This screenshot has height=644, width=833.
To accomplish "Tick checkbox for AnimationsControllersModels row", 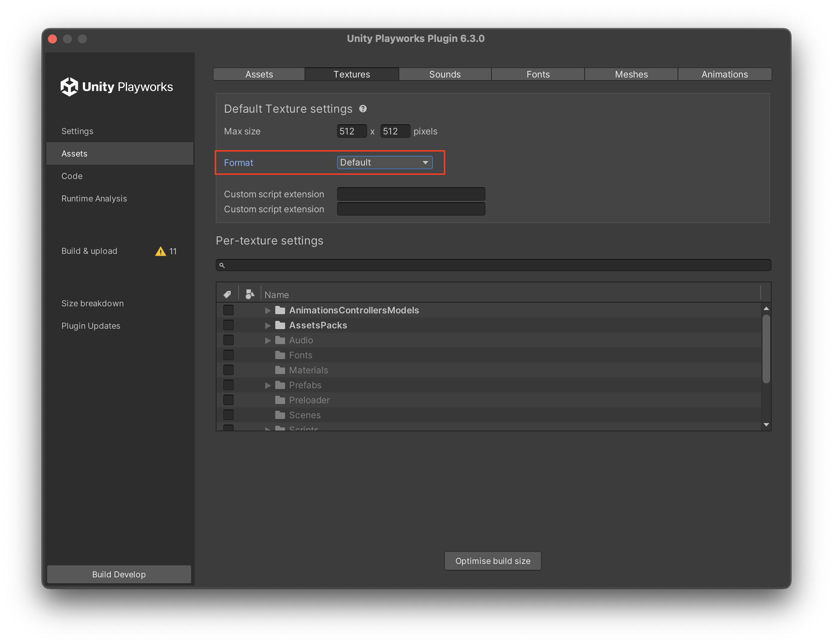I will pos(228,310).
